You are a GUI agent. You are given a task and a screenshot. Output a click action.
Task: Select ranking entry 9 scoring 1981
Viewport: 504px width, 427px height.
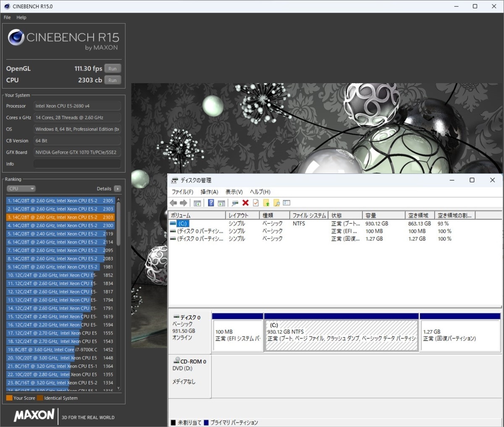click(60, 267)
